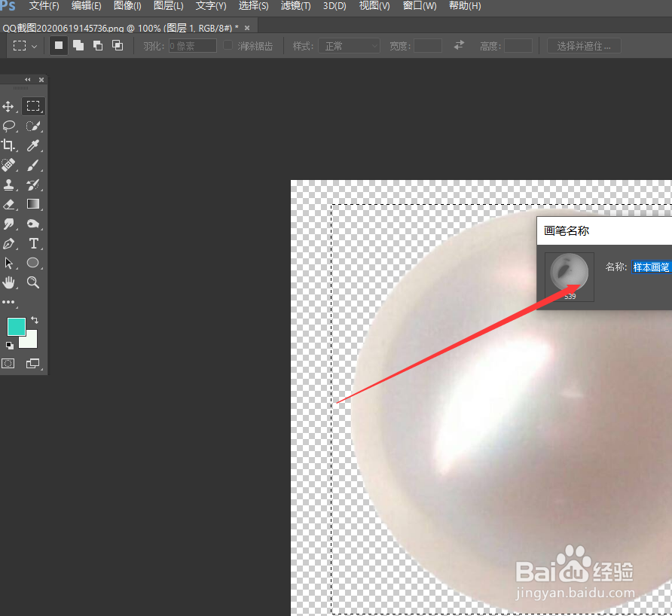This screenshot has height=616, width=672.
Task: Select the Ellipse shape tool
Action: (33, 263)
